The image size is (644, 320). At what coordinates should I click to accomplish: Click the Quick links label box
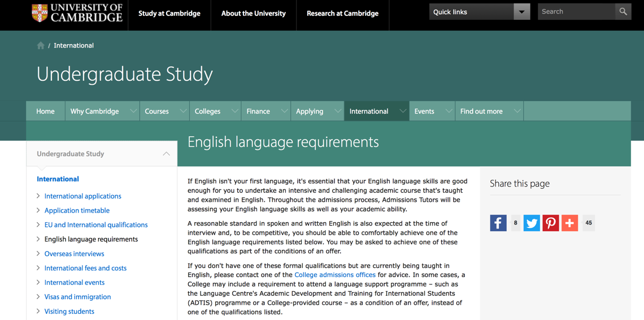point(472,11)
